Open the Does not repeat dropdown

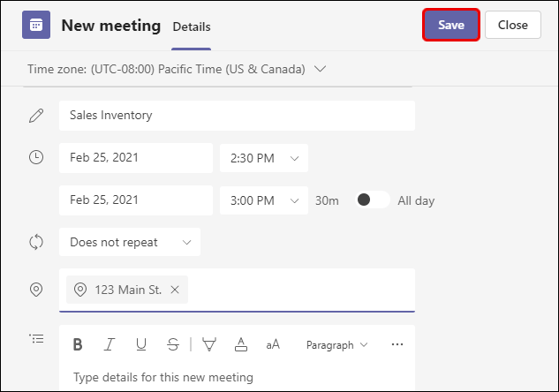(x=130, y=242)
